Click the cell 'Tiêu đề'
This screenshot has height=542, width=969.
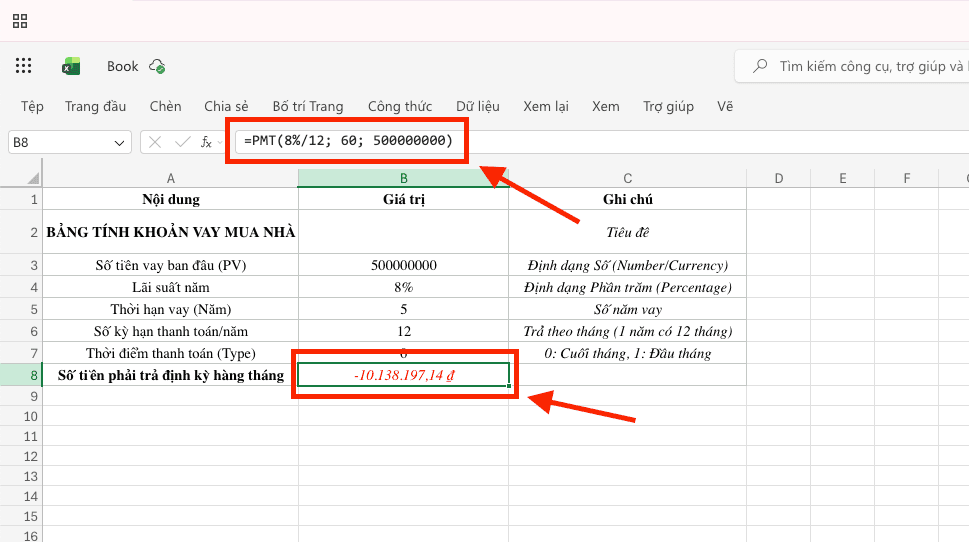[x=627, y=232]
